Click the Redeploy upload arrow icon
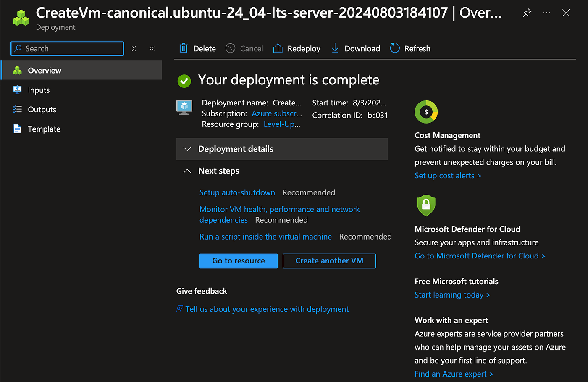588x382 pixels. (x=278, y=48)
